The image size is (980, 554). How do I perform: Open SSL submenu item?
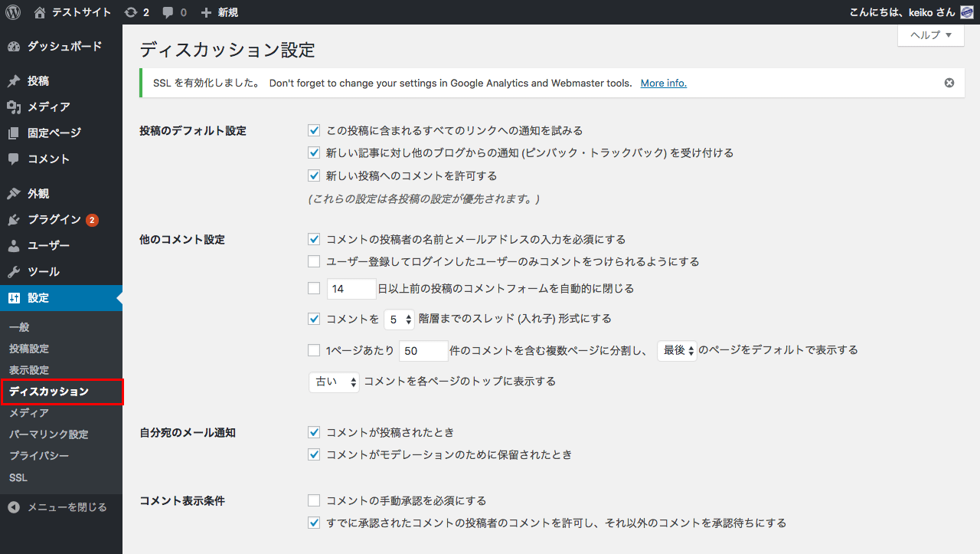click(x=18, y=477)
